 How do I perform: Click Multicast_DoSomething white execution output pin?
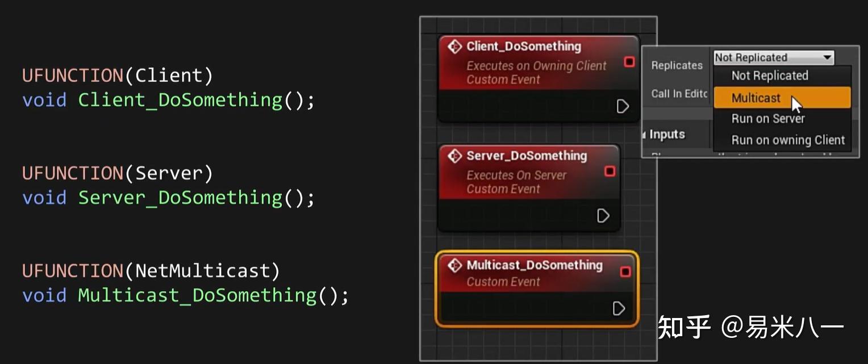(x=619, y=308)
